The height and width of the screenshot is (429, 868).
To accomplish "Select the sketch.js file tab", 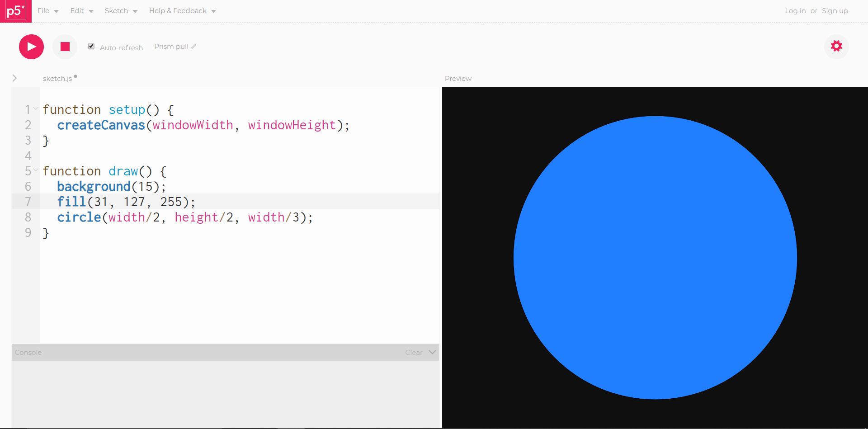I will pyautogui.click(x=57, y=79).
